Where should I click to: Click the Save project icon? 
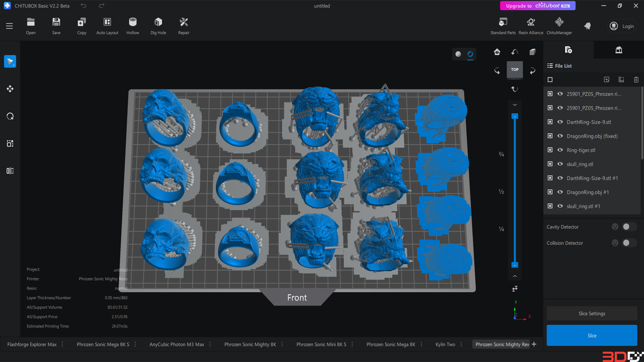[56, 26]
